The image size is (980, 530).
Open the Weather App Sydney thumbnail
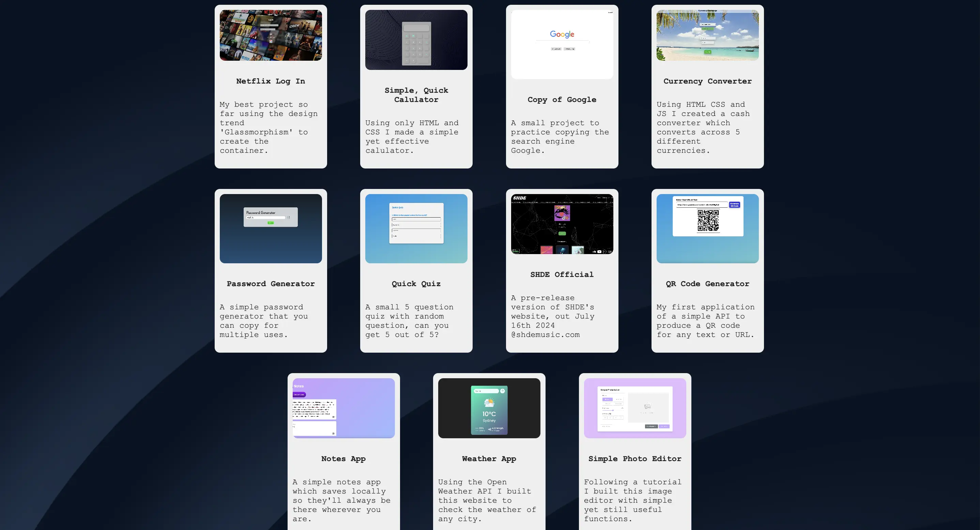pos(489,408)
